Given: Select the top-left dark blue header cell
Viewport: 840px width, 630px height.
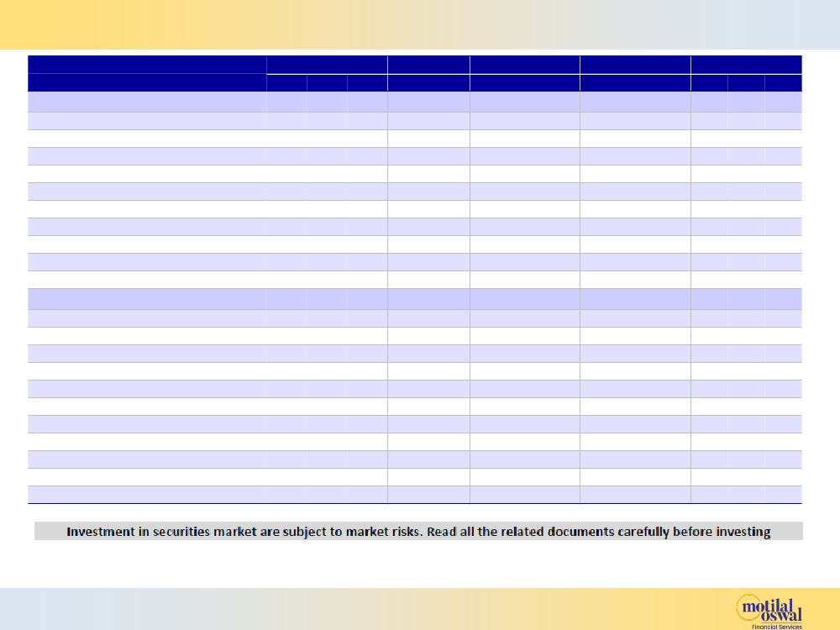Looking at the screenshot, I should tap(147, 65).
